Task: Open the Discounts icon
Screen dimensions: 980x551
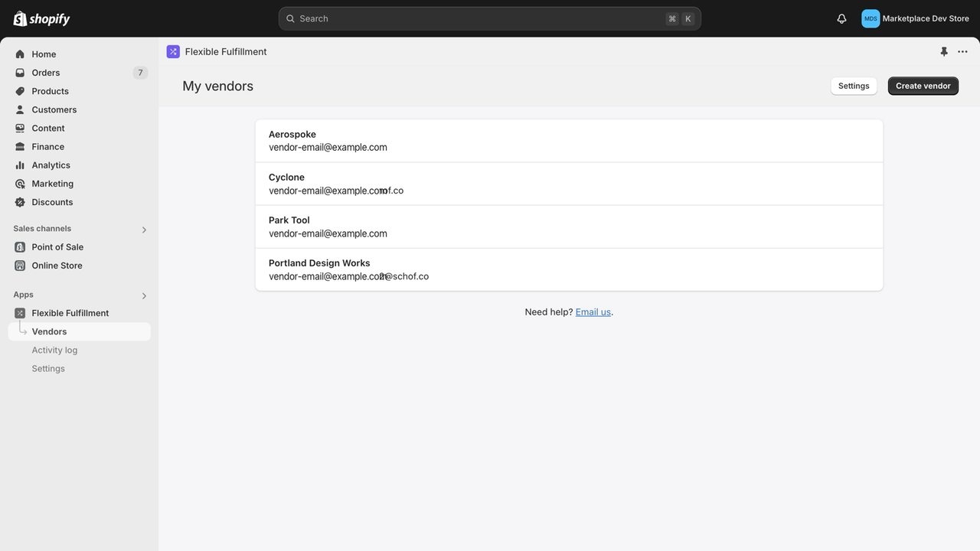Action: [20, 202]
